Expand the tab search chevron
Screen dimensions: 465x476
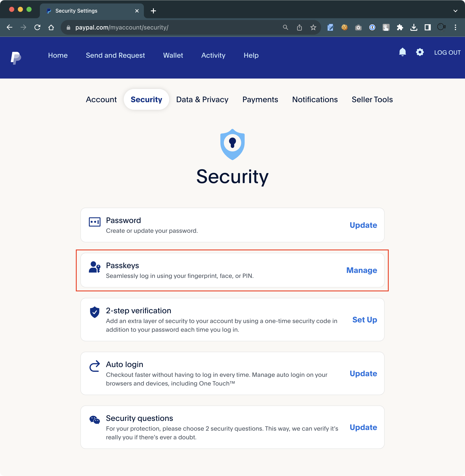(455, 11)
